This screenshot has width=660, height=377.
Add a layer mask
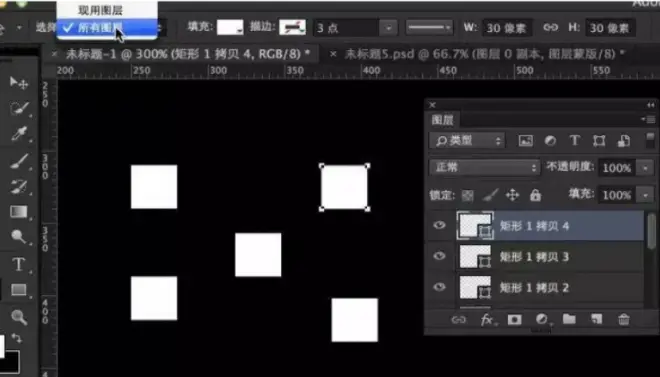[514, 320]
